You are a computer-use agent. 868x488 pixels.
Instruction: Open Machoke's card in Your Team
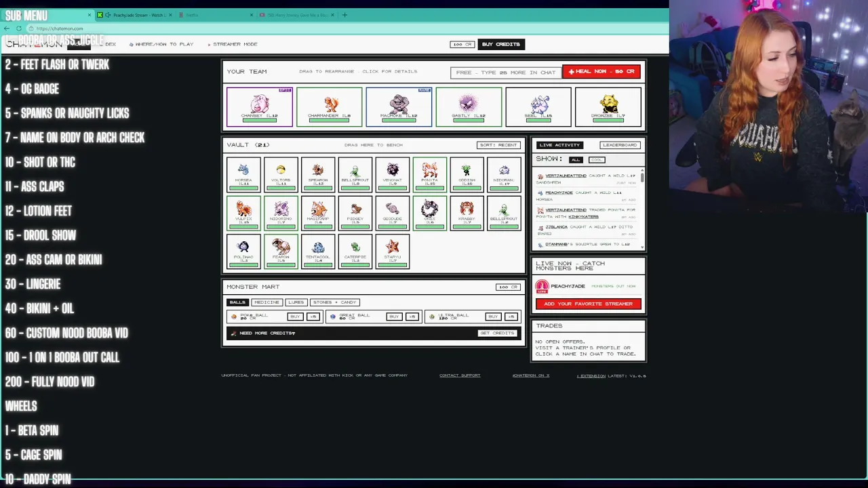point(399,107)
